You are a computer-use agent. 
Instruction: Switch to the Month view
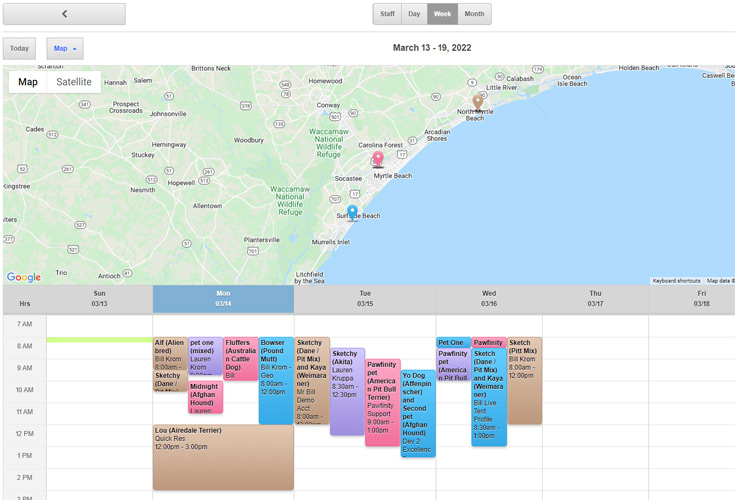pyautogui.click(x=474, y=14)
